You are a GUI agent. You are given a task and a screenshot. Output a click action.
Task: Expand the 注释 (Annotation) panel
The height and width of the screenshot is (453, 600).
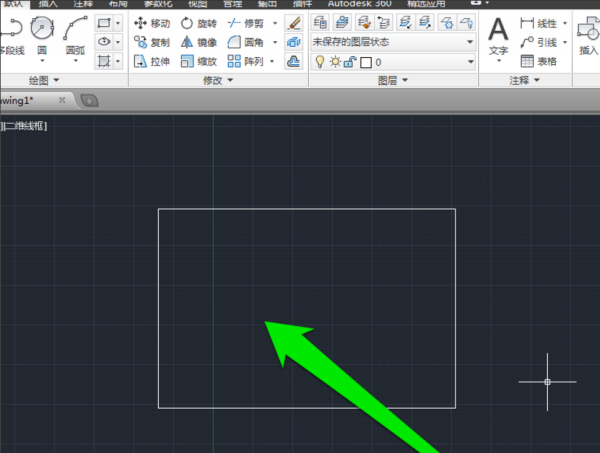[x=524, y=80]
